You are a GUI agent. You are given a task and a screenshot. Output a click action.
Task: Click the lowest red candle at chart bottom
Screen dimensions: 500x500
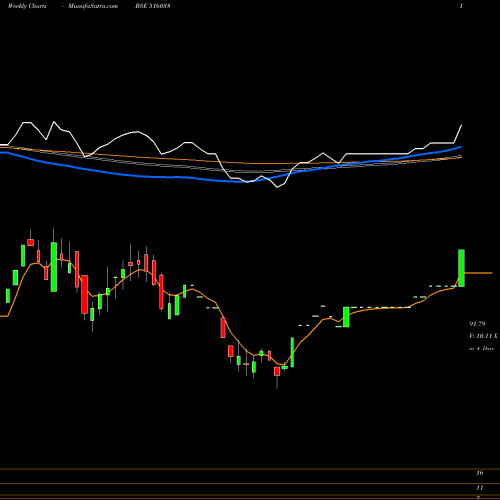click(x=277, y=371)
